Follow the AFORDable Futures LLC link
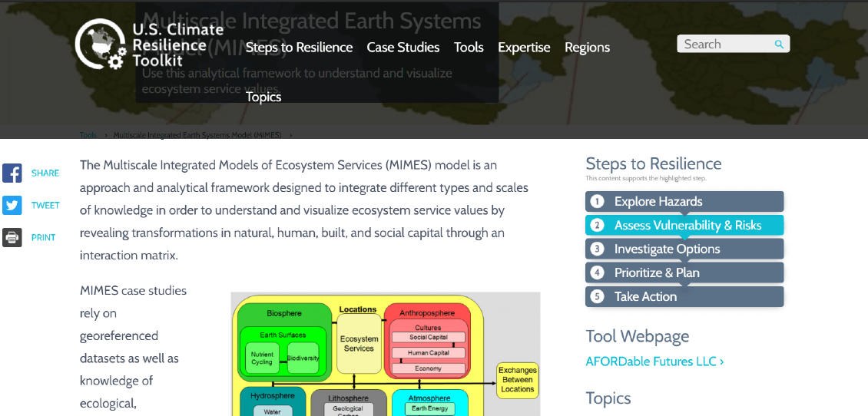The width and height of the screenshot is (868, 416). click(654, 362)
